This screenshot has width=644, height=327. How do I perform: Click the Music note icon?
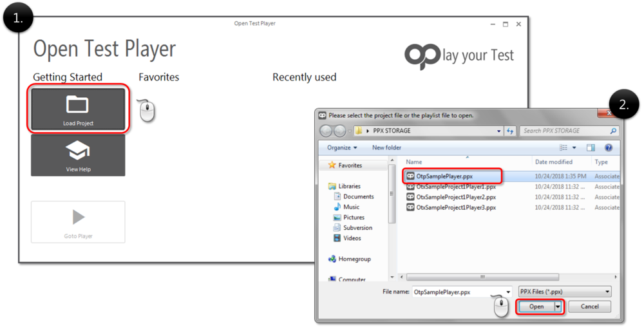click(x=337, y=207)
